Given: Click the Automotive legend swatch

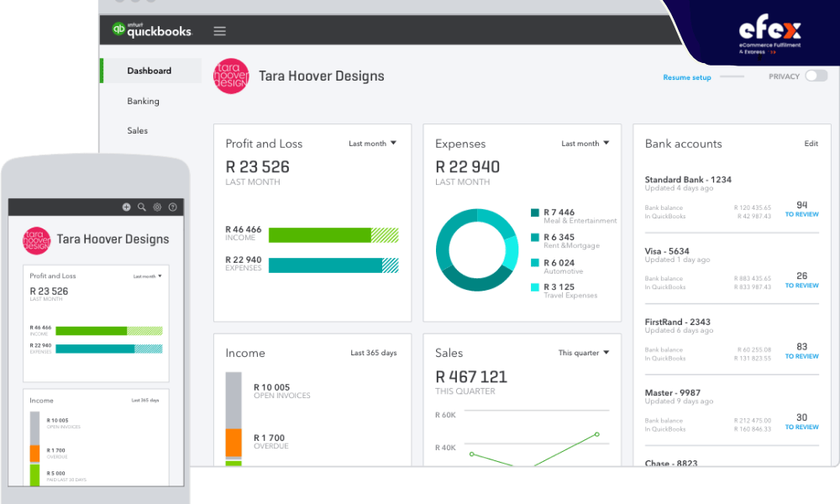Looking at the screenshot, I should [x=534, y=262].
